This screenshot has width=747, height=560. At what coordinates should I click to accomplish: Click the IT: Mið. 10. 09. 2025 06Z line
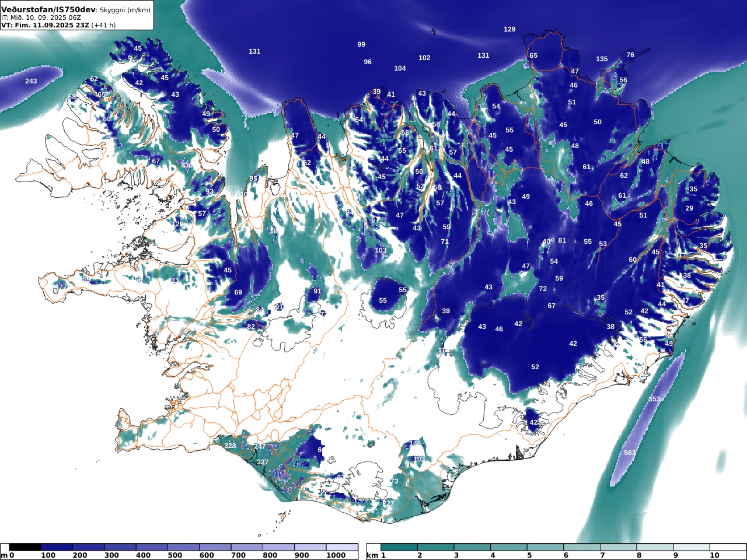(41, 17)
